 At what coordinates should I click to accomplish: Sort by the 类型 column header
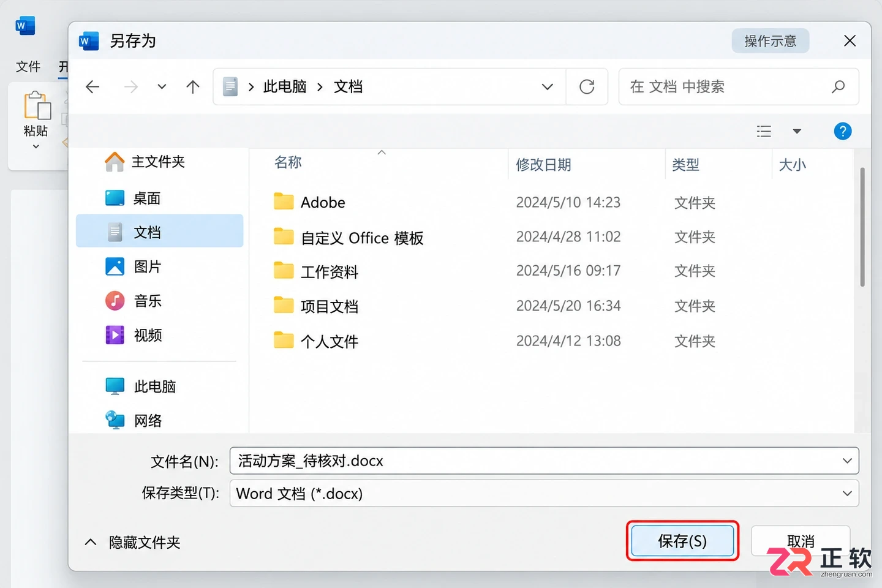coord(685,165)
